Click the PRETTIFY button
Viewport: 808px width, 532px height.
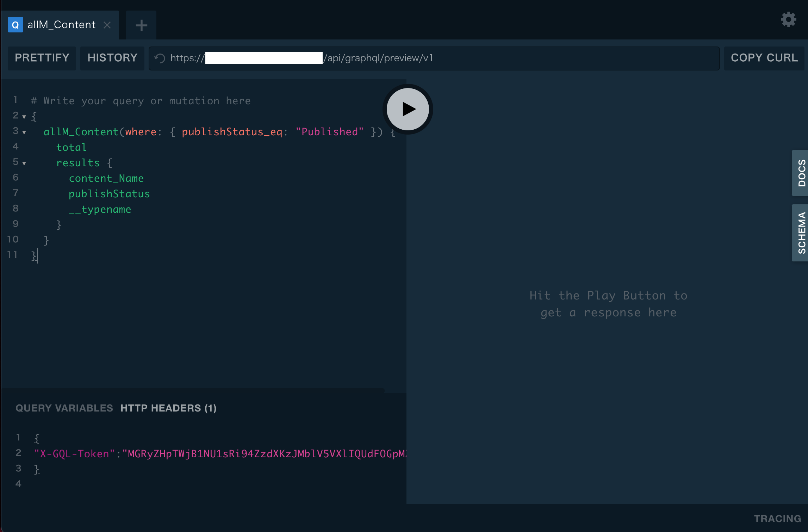pos(42,58)
